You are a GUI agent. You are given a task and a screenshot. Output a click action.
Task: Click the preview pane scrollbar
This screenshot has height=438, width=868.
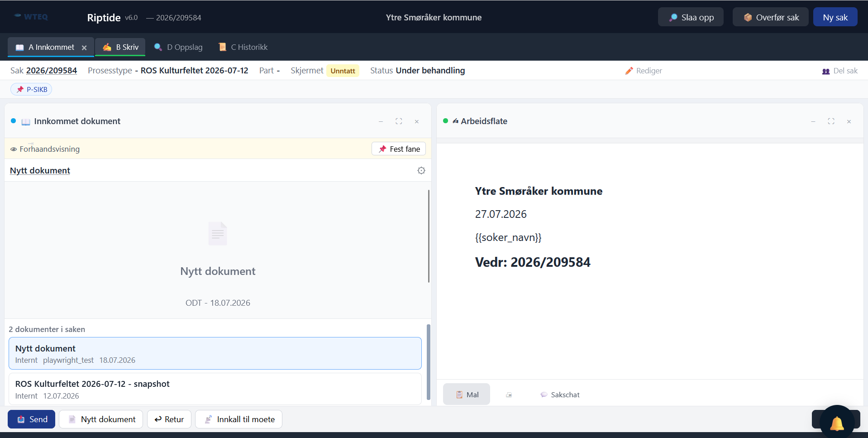[x=429, y=236]
